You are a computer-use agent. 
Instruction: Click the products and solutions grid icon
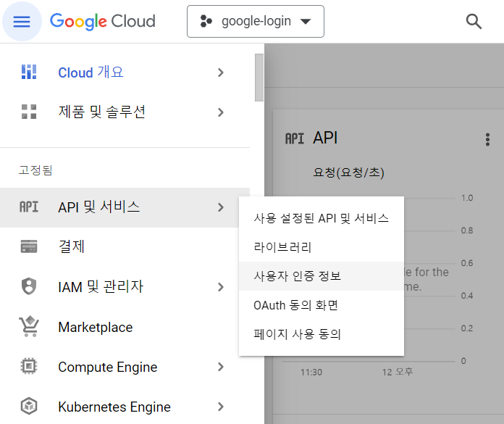click(29, 112)
